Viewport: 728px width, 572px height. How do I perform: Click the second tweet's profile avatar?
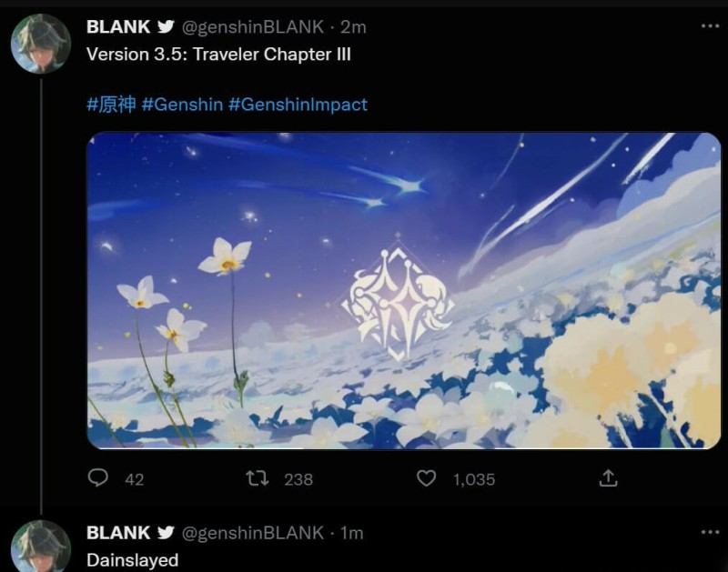pyautogui.click(x=40, y=546)
